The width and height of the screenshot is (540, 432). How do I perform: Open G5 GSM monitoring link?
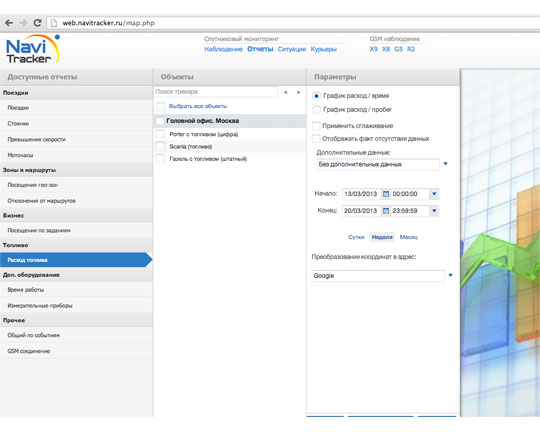[x=398, y=49]
